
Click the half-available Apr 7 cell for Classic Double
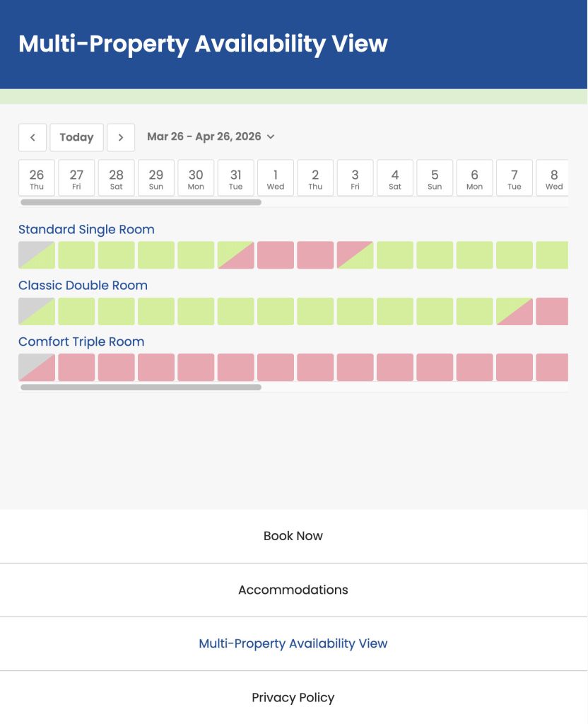coord(514,310)
